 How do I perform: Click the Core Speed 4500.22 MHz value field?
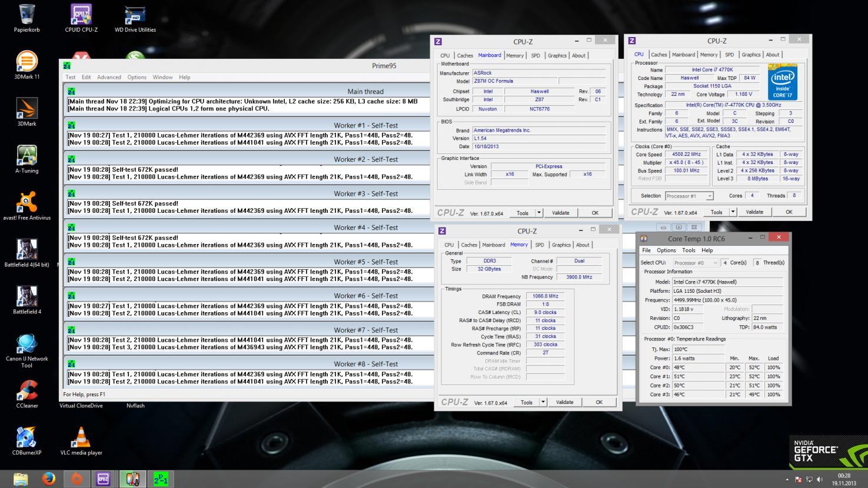686,155
